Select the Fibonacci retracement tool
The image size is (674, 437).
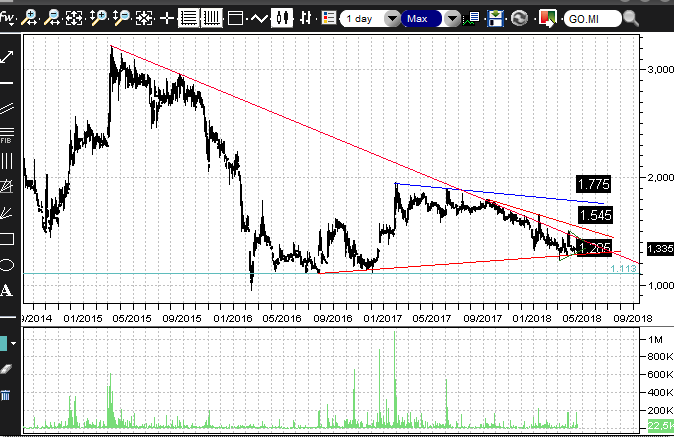[x=7, y=135]
